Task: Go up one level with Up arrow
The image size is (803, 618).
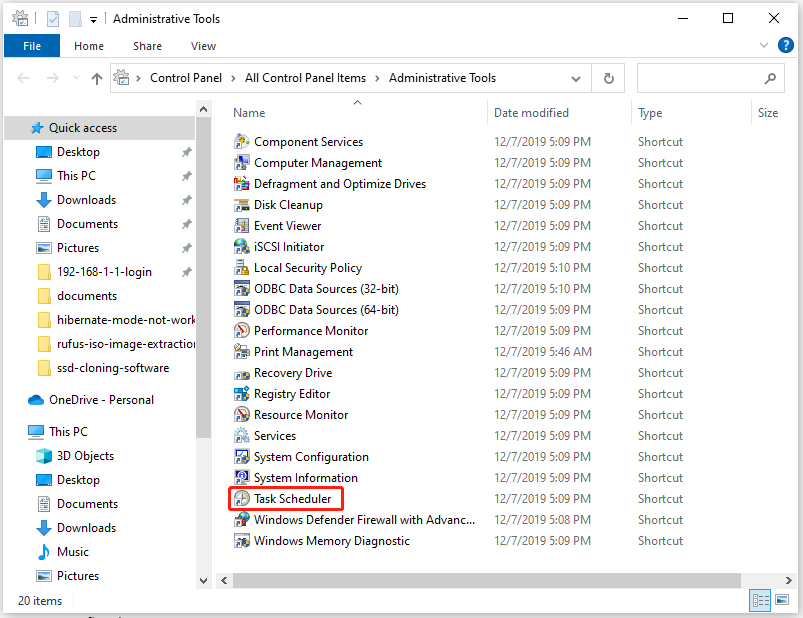Action: 96,78
